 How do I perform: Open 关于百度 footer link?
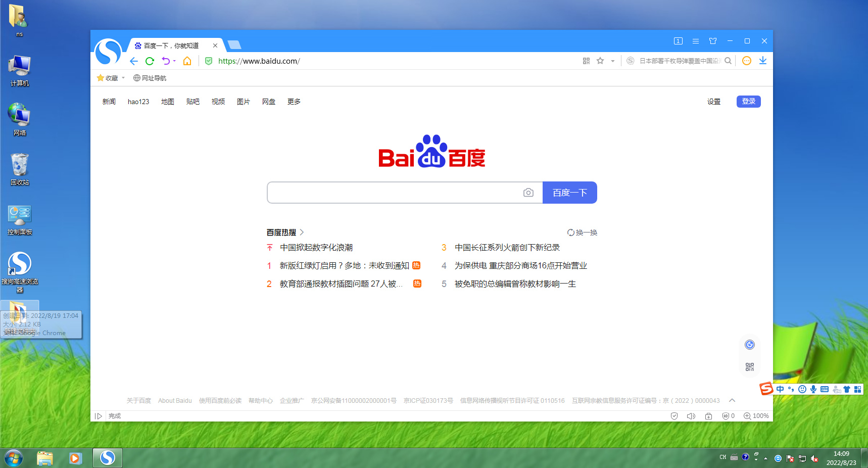click(139, 401)
